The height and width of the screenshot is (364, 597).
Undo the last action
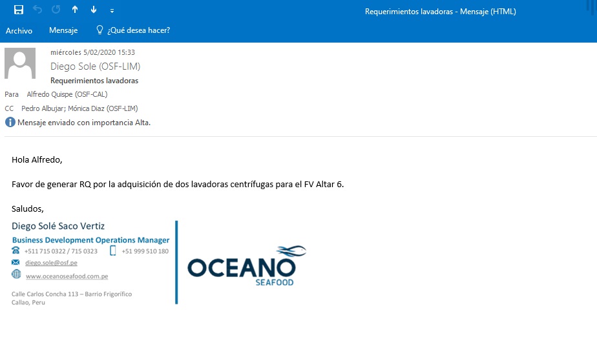[x=37, y=10]
